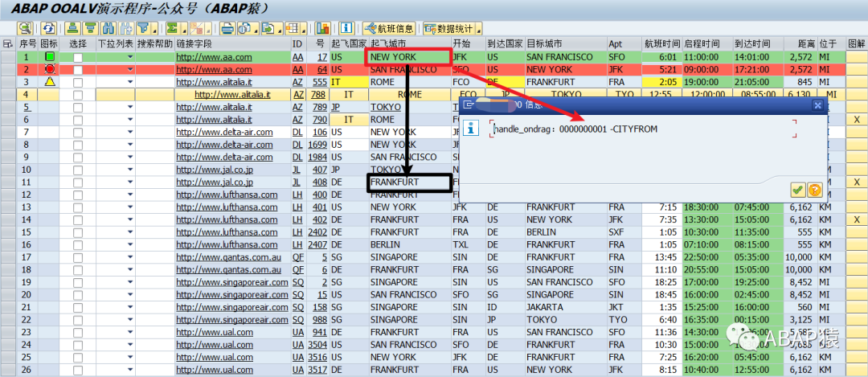
Task: Click the yellow warning triangle in row 3
Action: tap(50, 82)
